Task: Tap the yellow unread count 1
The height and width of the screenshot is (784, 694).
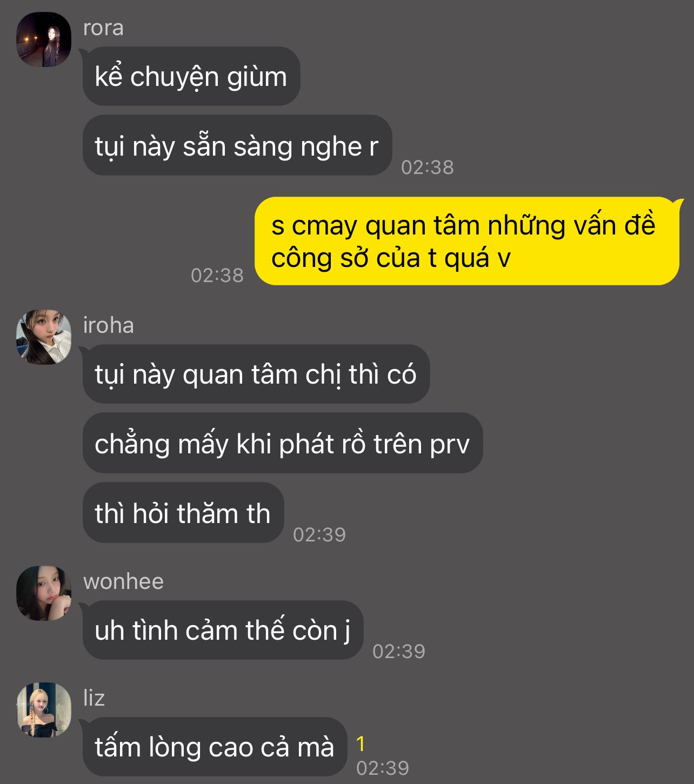Action: pyautogui.click(x=361, y=745)
